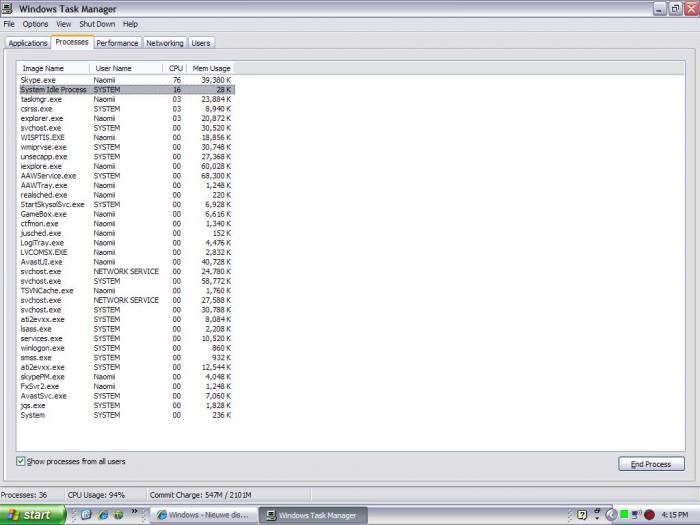Select the realsched.exe process
This screenshot has height=525, width=700.
126,195
